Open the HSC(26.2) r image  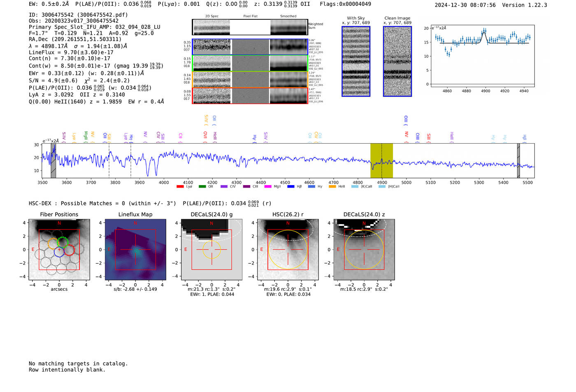pyautogui.click(x=288, y=249)
